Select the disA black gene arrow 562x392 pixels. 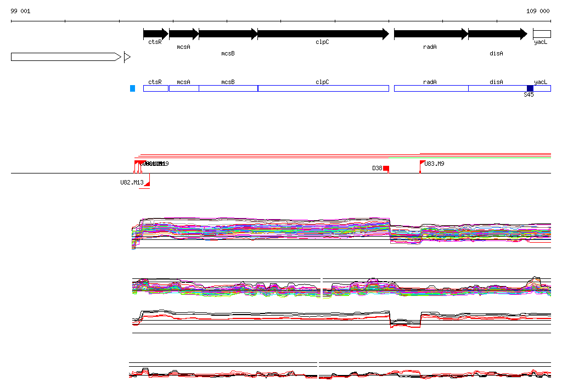497,34
